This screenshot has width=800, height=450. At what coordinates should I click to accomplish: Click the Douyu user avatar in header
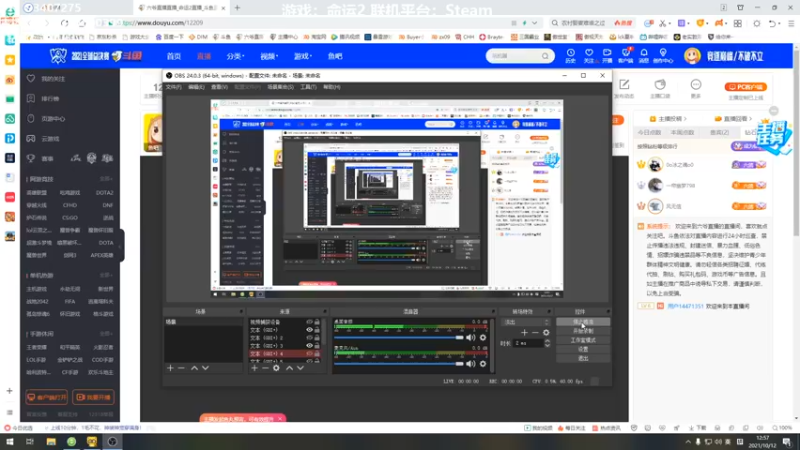(692, 56)
